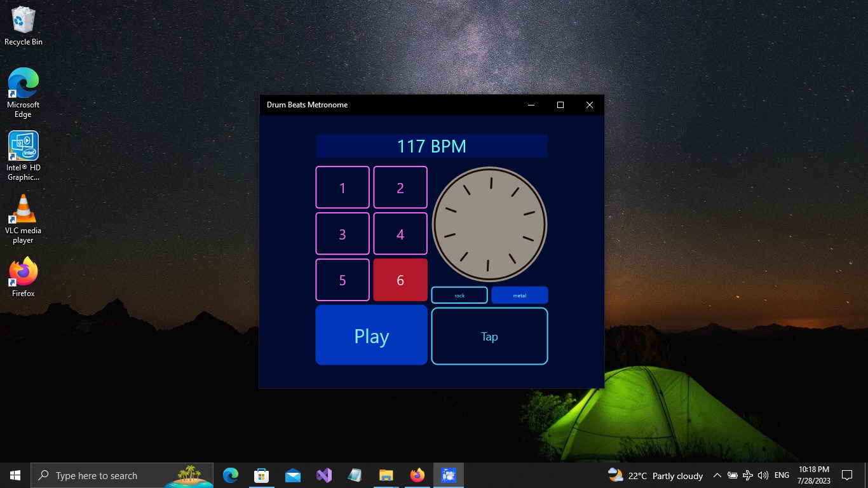Tap the Tap tempo button
Image resolution: width=868 pixels, height=488 pixels.
click(x=489, y=336)
